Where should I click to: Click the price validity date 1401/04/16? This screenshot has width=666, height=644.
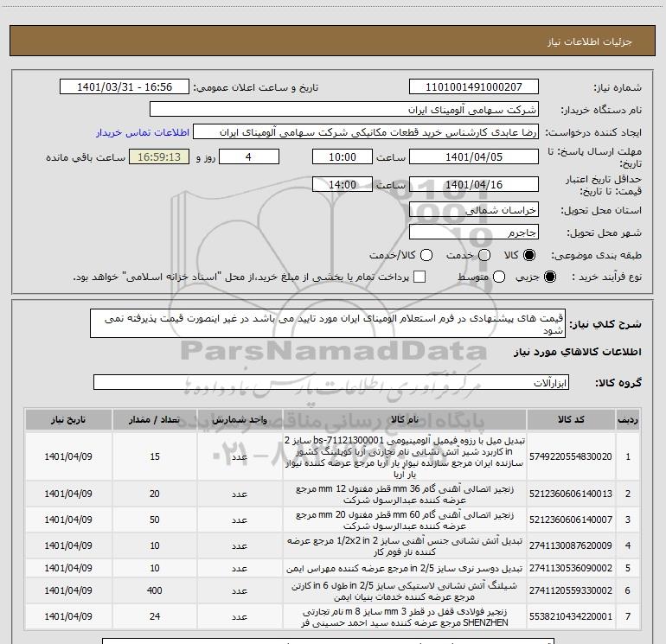coord(474,185)
